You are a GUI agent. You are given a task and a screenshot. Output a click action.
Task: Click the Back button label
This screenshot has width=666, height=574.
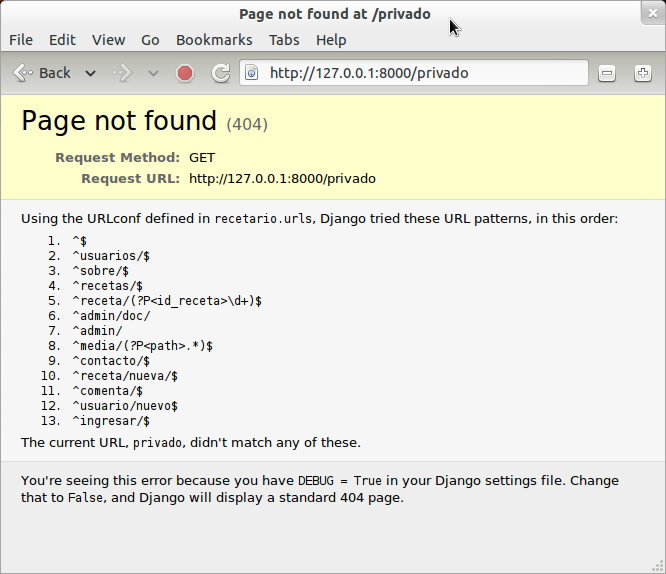pyautogui.click(x=55, y=73)
